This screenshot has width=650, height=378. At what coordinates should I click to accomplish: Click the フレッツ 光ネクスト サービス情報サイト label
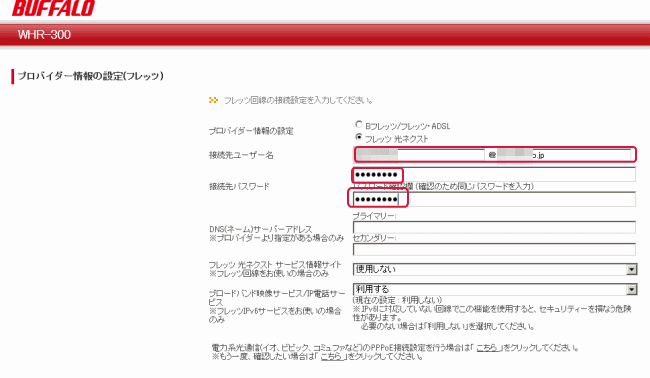pyautogui.click(x=275, y=264)
